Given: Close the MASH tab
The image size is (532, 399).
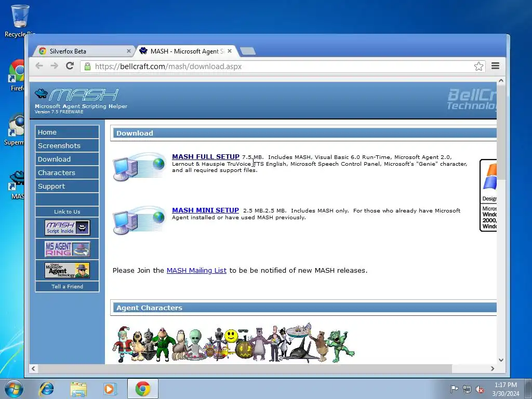Looking at the screenshot, I should tap(230, 51).
